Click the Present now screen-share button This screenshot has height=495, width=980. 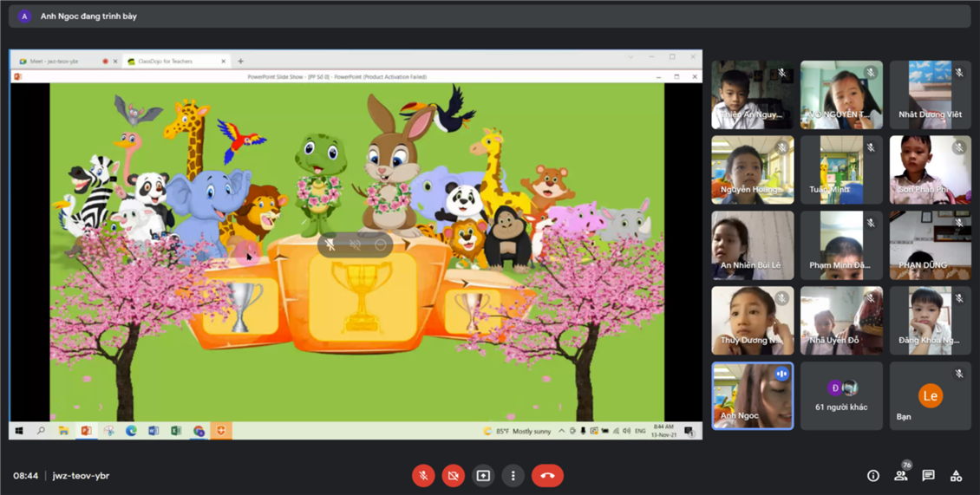483,476
